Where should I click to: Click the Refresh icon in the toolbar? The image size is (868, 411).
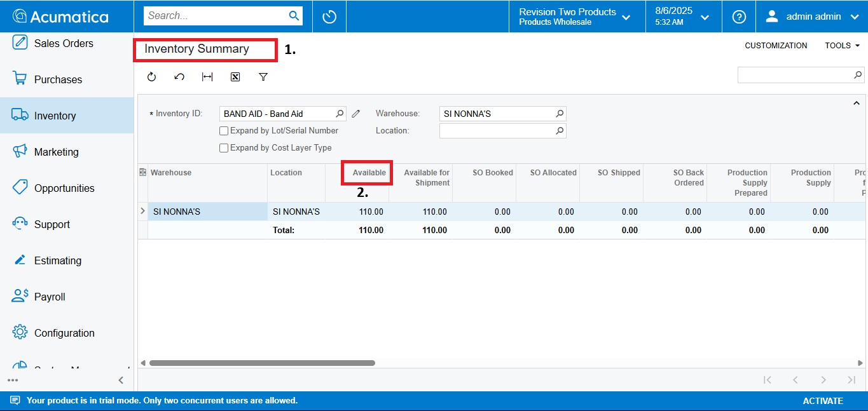pos(151,77)
